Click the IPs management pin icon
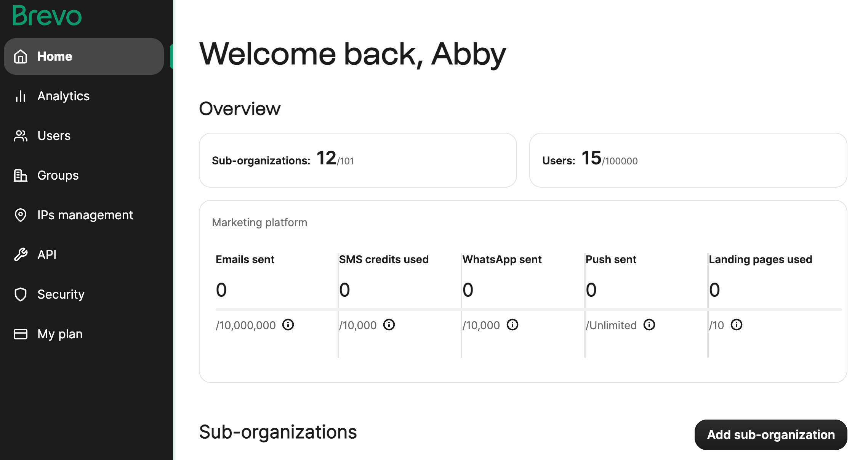This screenshot has height=460, width=868. (x=21, y=215)
